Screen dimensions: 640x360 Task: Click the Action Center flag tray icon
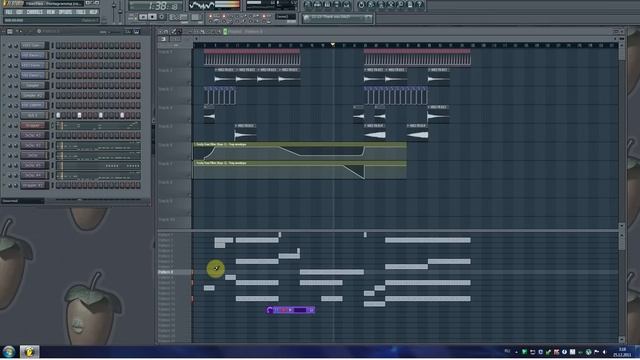596,352
